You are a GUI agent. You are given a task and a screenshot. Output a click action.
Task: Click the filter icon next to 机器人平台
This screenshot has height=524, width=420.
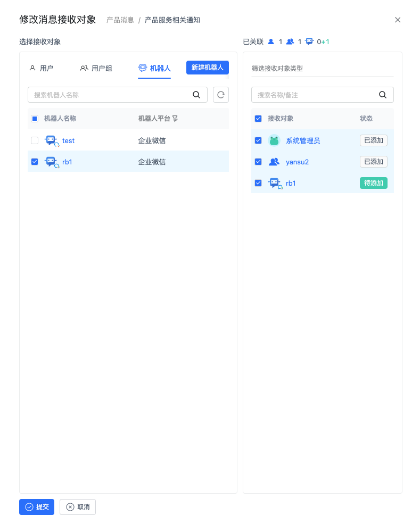pos(175,119)
